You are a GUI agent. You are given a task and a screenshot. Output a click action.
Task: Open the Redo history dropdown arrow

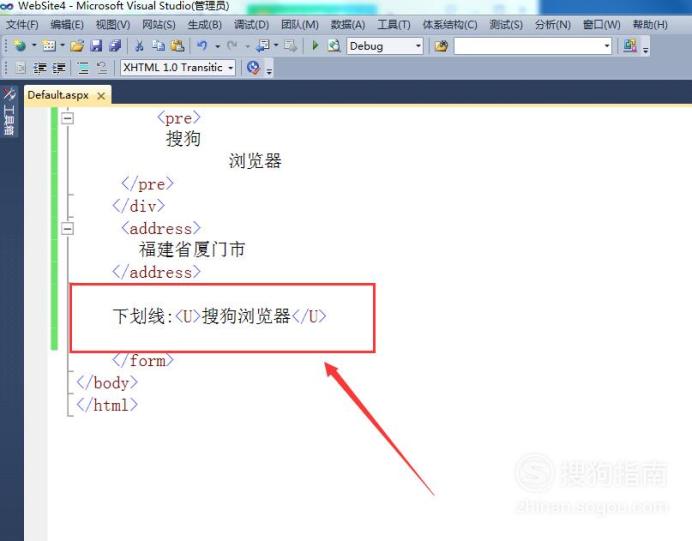pos(248,46)
